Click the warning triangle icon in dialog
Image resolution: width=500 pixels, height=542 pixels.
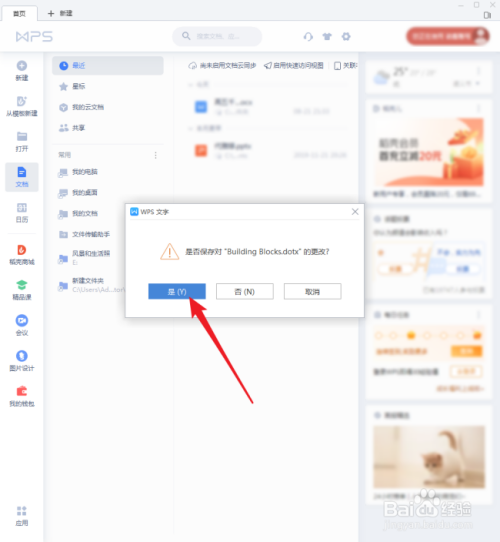point(169,251)
